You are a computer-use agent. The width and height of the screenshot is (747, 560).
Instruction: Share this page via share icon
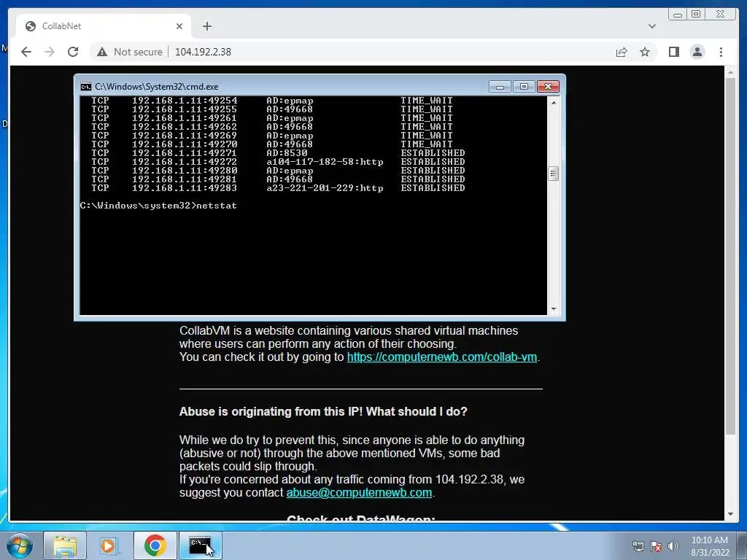click(x=622, y=52)
